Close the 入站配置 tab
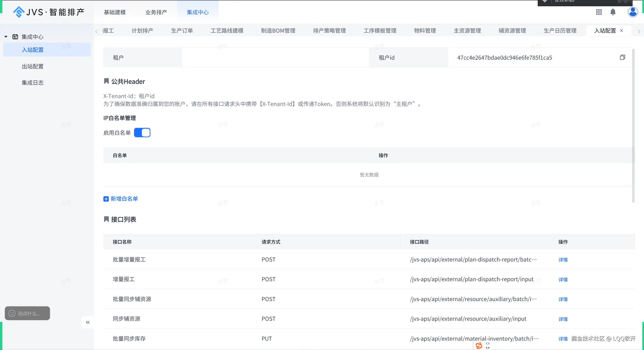Image resolution: width=644 pixels, height=350 pixels. pos(621,30)
